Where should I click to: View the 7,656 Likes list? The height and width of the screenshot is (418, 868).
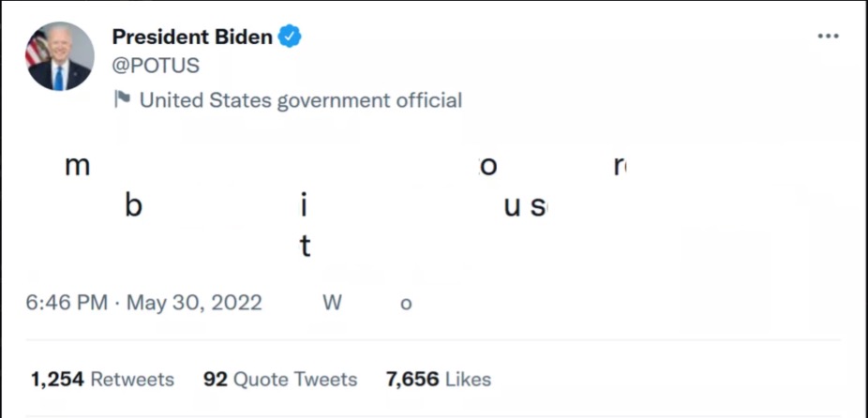point(439,380)
